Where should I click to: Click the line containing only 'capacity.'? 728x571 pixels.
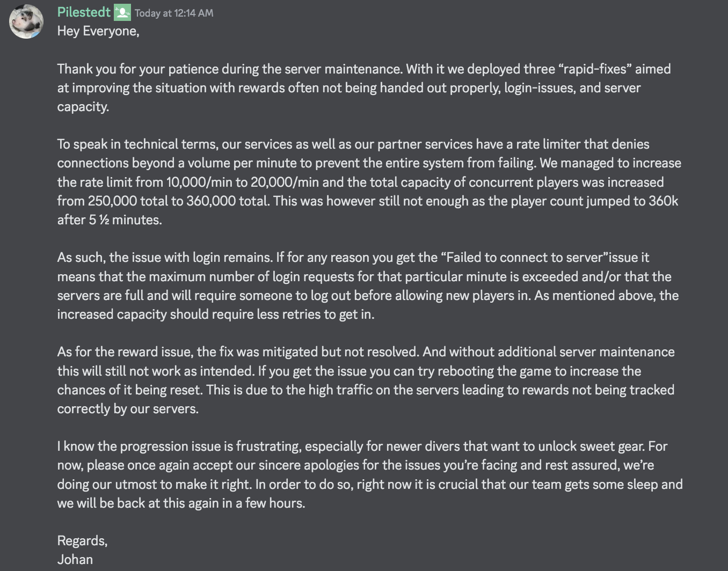coord(83,107)
